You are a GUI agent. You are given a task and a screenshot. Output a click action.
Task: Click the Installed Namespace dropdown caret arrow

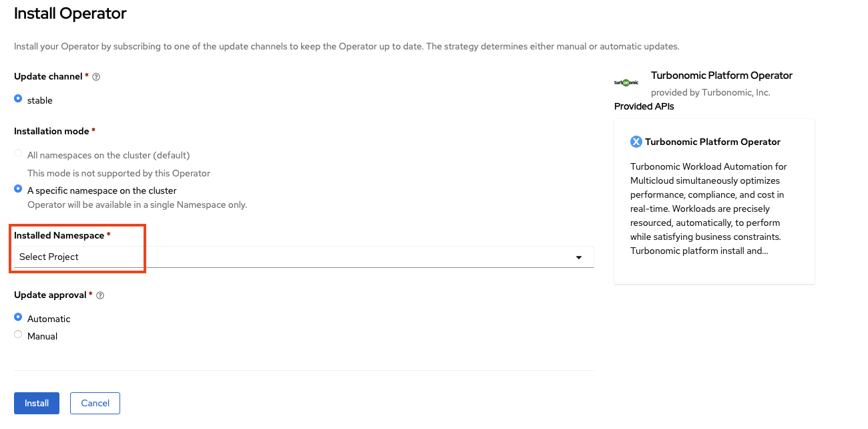[x=579, y=257]
